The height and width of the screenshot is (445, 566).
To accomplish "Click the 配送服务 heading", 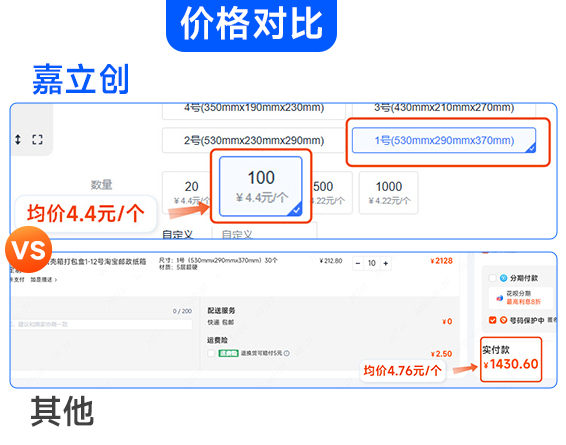I will 221,310.
